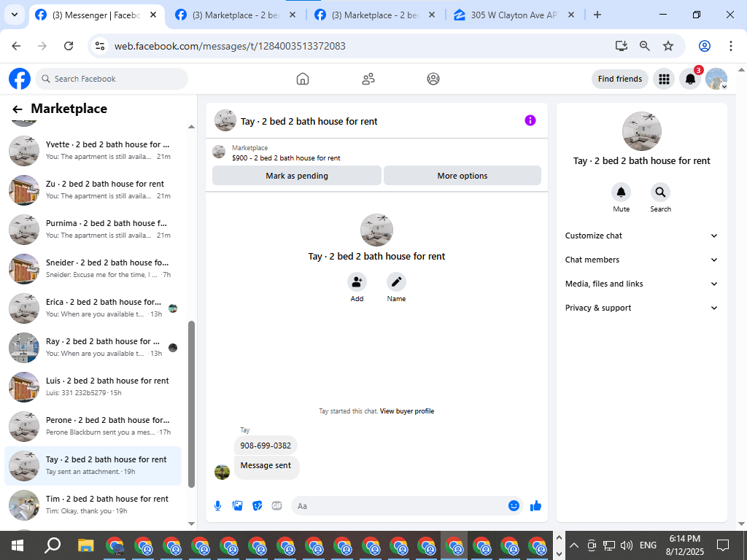
Task: Open the Zu conversation
Action: (93, 190)
